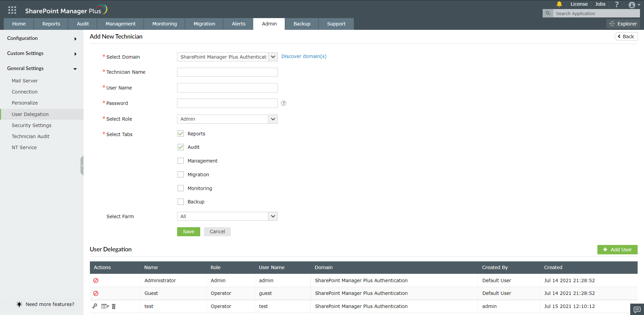Delete the test technician with the trash icon
Image resolution: width=644 pixels, height=315 pixels.
114,306
